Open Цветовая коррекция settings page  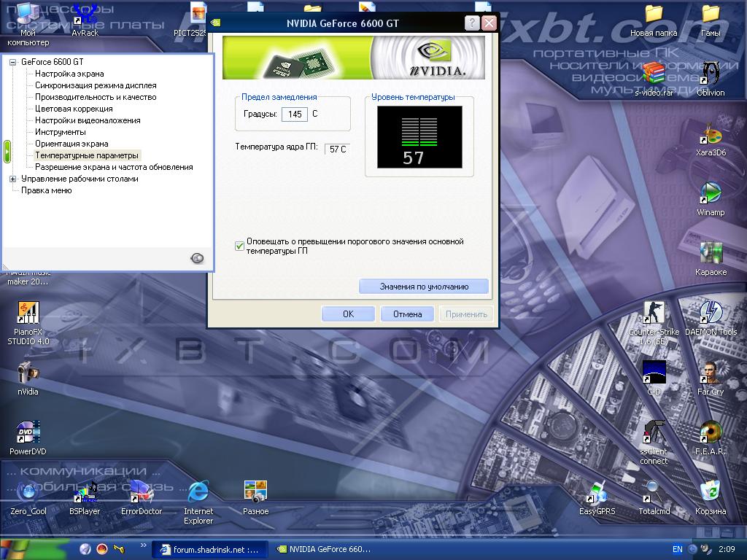(74, 109)
